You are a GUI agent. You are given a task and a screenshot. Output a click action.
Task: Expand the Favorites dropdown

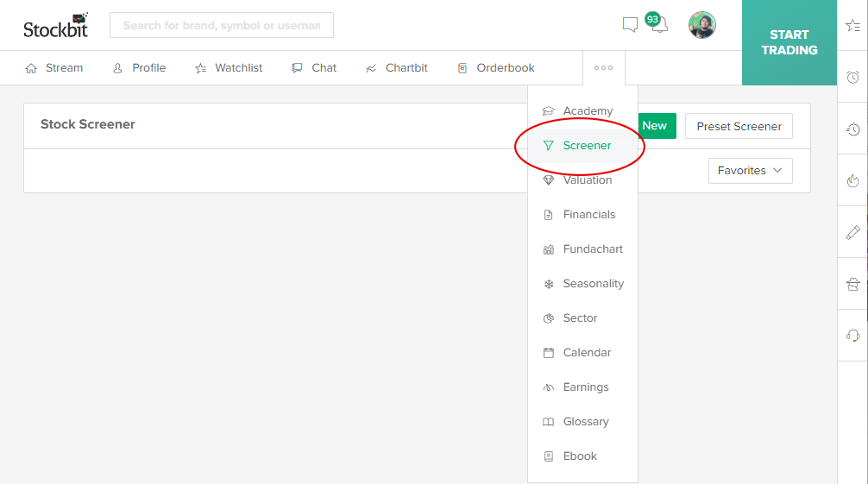pos(750,171)
